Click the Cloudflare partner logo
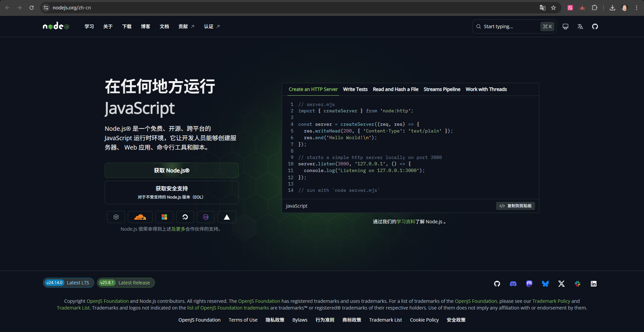The width and height of the screenshot is (644, 332). pos(140,217)
